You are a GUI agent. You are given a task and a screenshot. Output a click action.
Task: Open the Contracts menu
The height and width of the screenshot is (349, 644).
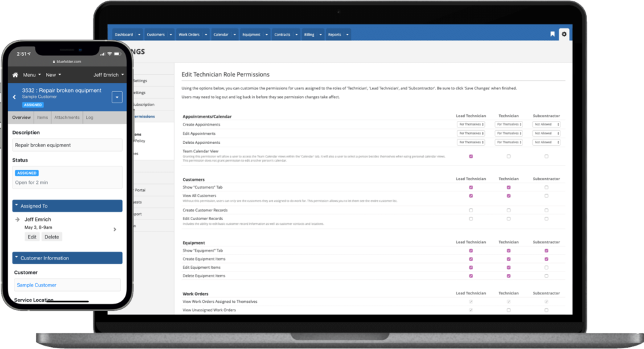tap(282, 34)
